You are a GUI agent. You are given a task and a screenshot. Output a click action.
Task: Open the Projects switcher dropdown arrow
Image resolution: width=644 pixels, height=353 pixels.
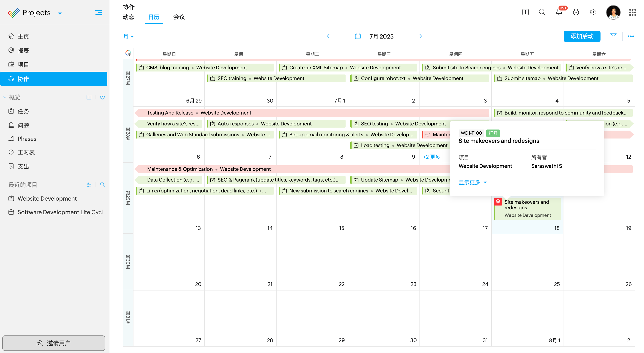(60, 13)
